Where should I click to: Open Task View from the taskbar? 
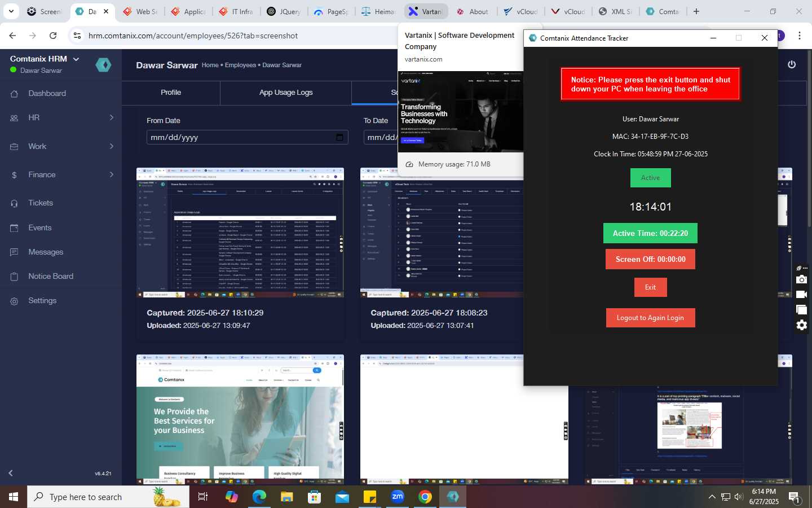click(x=203, y=497)
